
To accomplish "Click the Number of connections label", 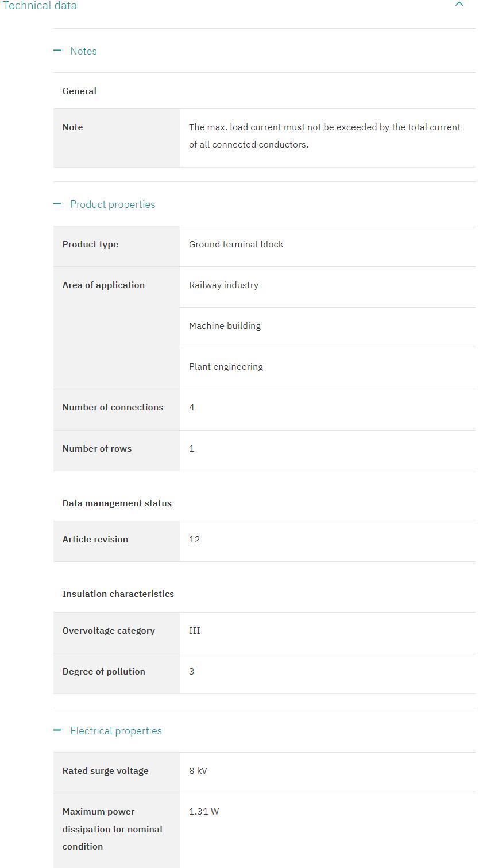I will pos(113,407).
